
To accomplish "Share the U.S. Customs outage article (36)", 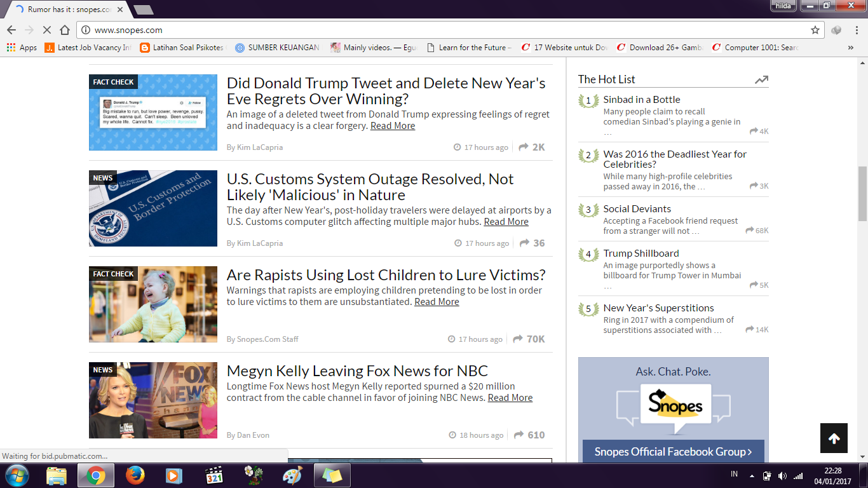I will 532,243.
